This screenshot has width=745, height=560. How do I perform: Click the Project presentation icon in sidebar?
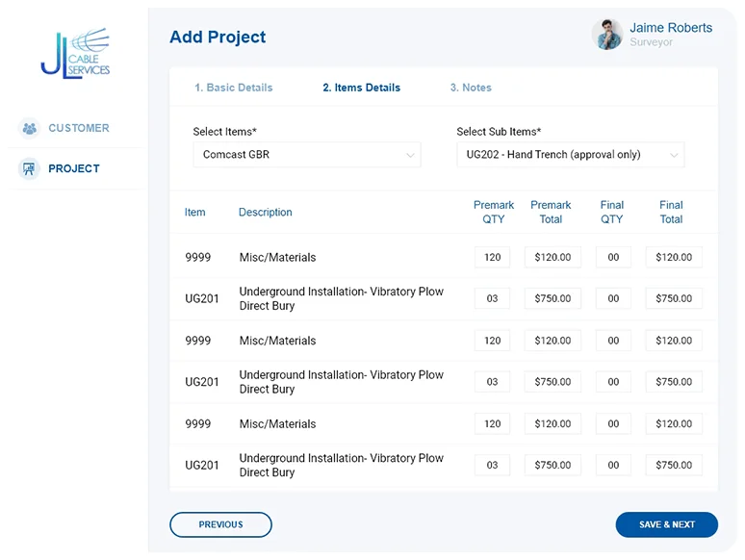[x=30, y=168]
